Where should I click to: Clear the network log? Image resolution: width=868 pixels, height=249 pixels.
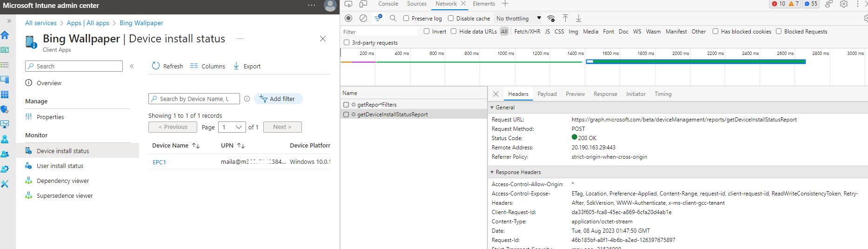coord(363,18)
